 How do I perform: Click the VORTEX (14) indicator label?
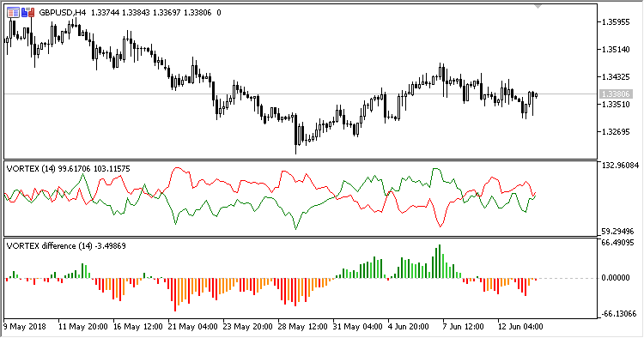(x=68, y=169)
